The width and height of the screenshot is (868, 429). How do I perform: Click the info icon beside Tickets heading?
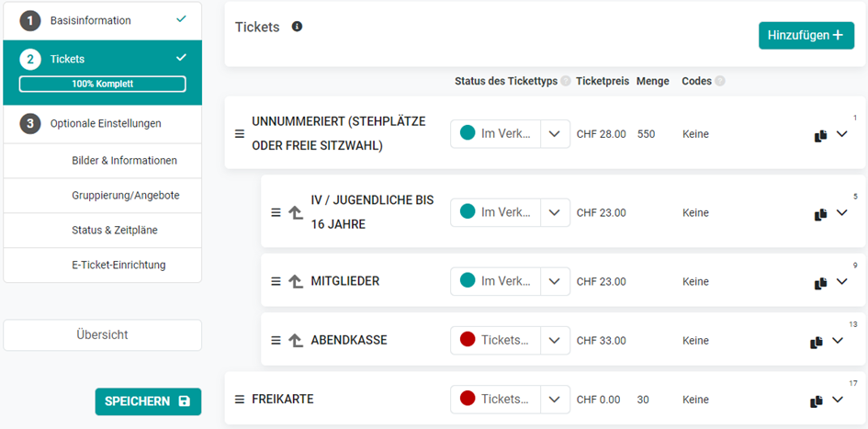tap(297, 26)
